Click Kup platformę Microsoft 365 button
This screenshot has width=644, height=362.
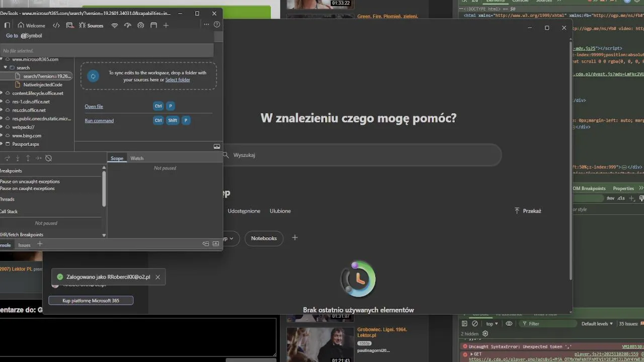point(91,301)
